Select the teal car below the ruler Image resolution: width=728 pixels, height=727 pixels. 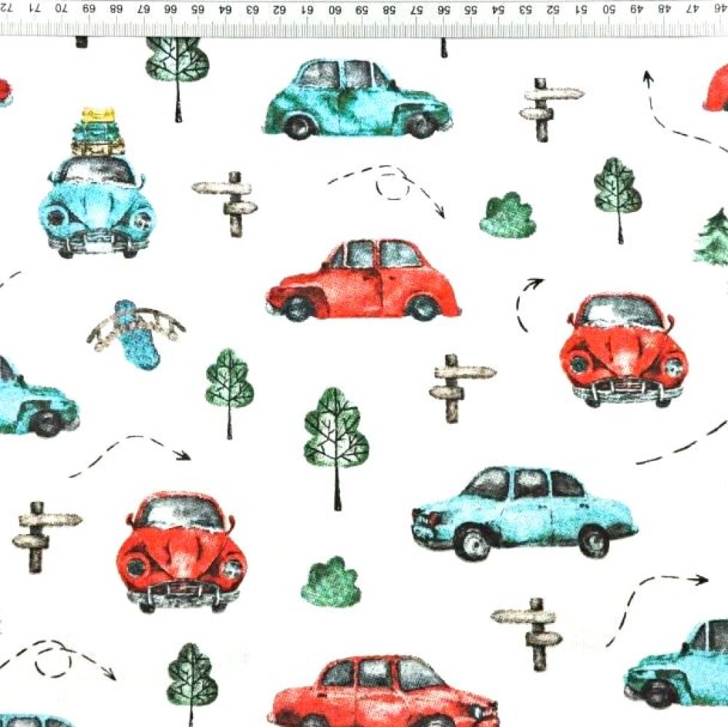[x=357, y=100]
